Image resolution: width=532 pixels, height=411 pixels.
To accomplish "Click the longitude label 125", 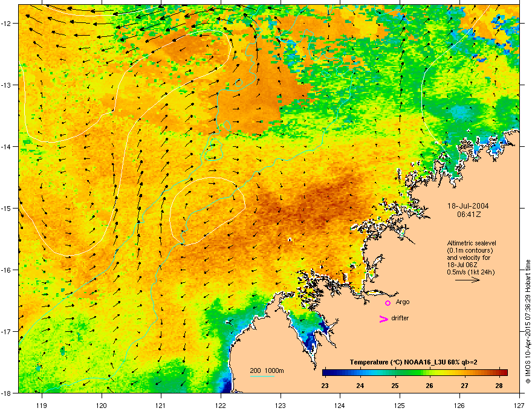I will click(x=400, y=405).
